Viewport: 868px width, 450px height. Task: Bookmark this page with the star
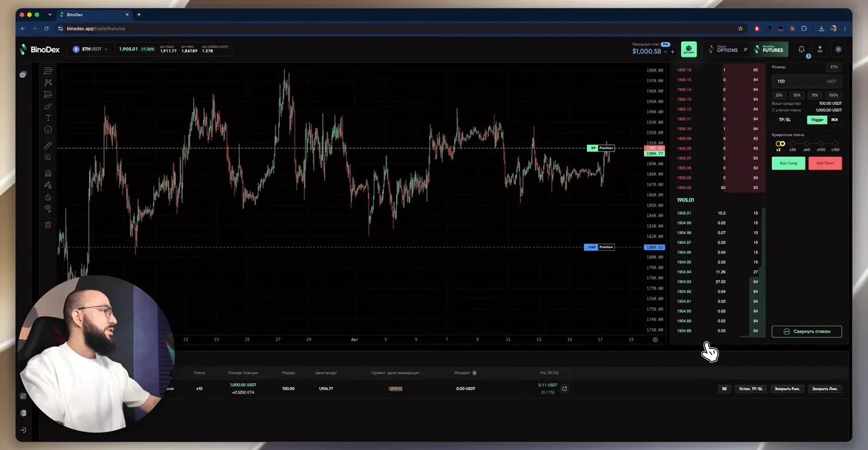740,29
